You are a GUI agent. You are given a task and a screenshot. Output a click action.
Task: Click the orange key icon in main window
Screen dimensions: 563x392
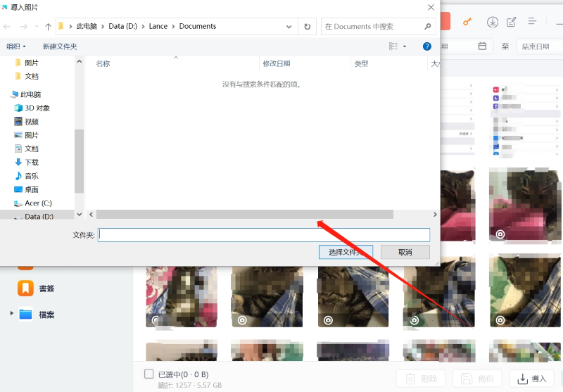(x=467, y=23)
